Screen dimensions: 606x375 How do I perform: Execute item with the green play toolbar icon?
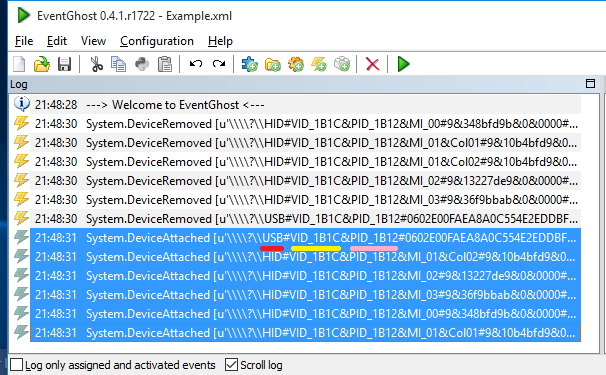403,64
